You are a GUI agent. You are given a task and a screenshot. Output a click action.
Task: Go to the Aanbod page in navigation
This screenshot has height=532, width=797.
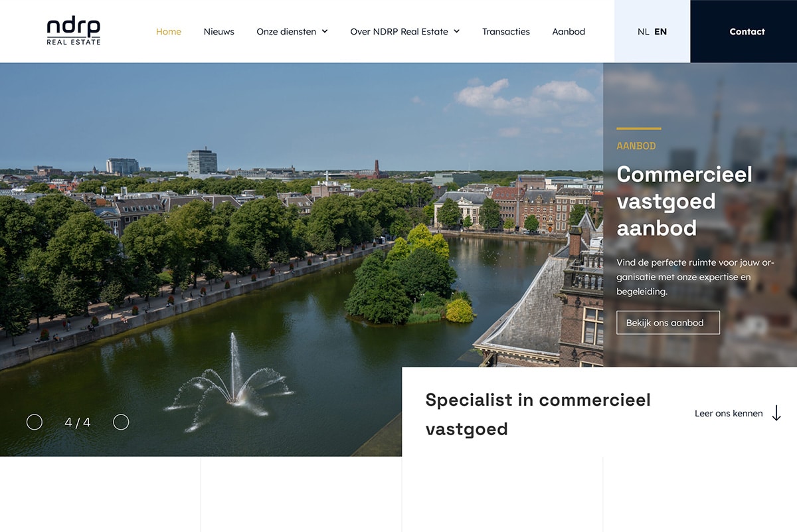tap(569, 31)
